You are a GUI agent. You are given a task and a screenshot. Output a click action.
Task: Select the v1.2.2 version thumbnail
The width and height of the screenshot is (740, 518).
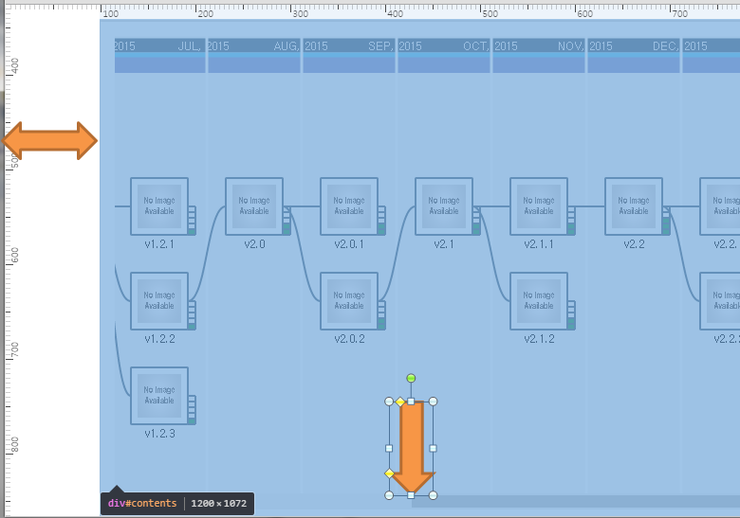tap(159, 300)
